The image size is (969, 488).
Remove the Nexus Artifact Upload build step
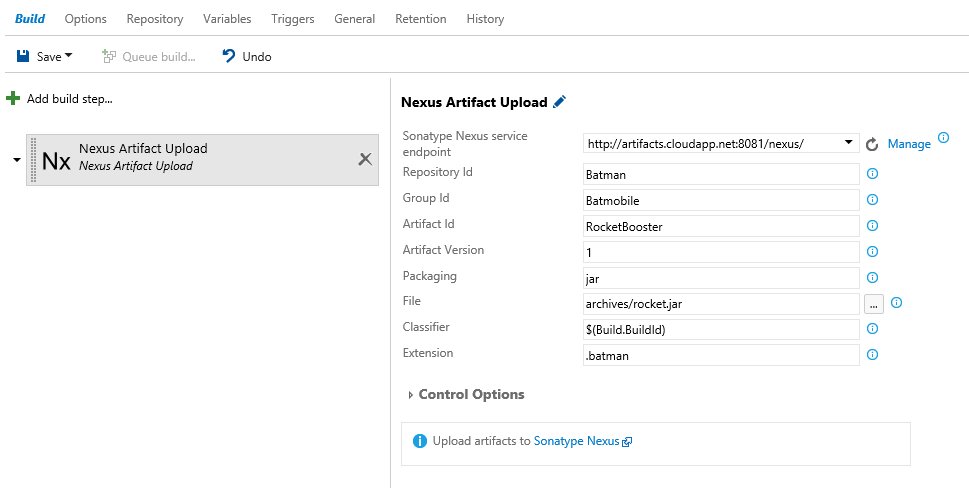(x=365, y=158)
